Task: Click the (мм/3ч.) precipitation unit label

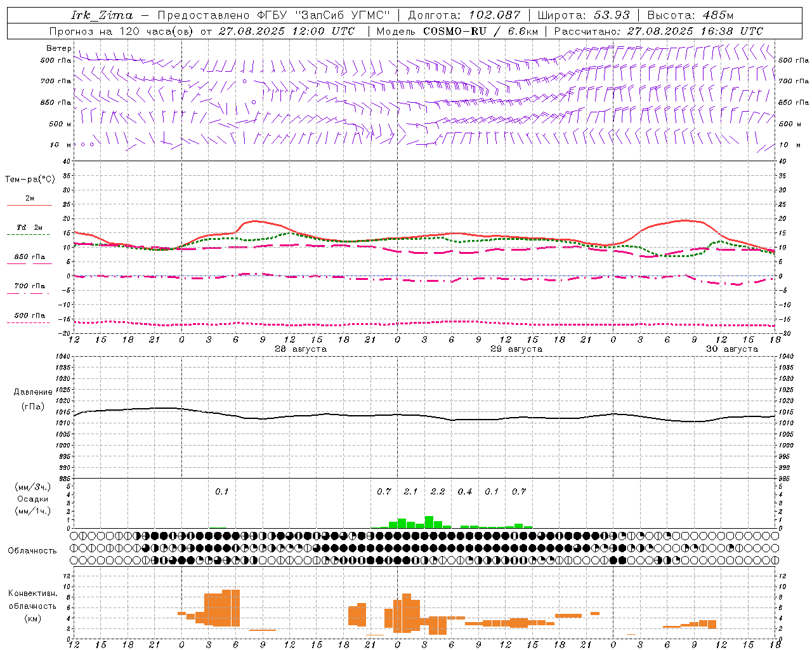Action: coord(33,487)
